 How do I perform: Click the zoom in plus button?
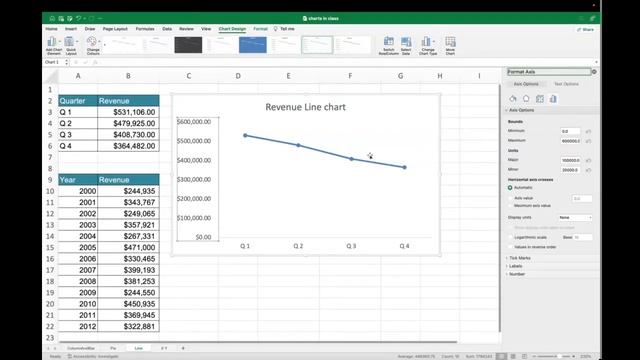pos(573,356)
